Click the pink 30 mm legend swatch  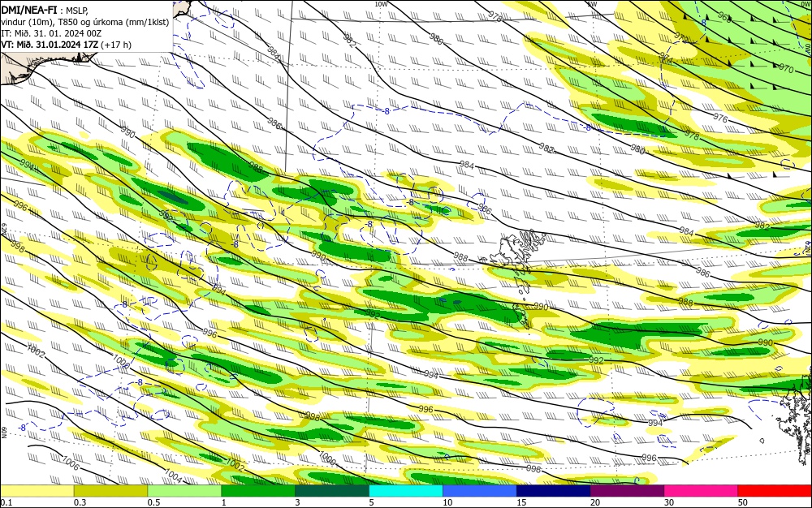point(701,491)
